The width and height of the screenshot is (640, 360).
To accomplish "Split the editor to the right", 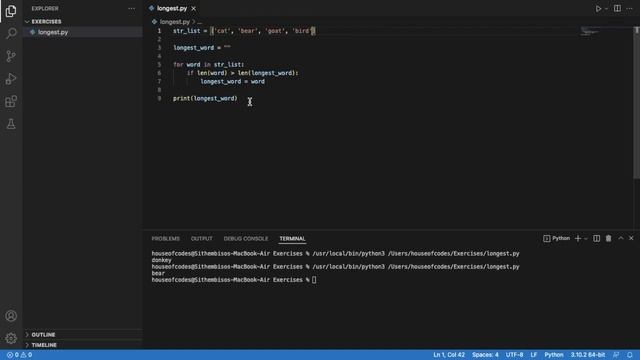I will point(617,9).
